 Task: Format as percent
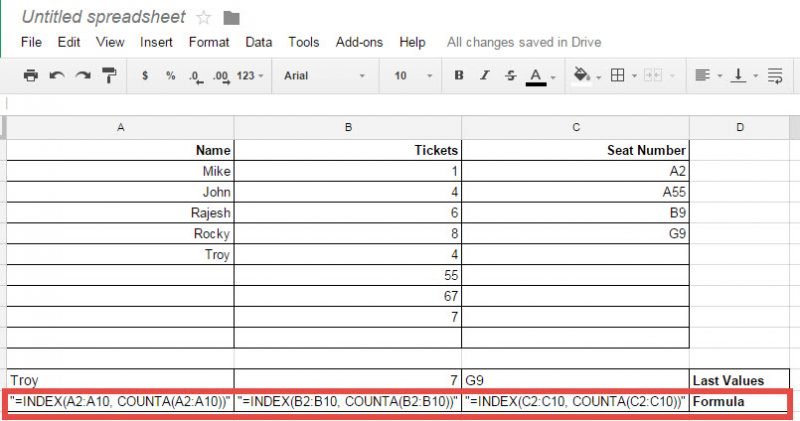170,76
